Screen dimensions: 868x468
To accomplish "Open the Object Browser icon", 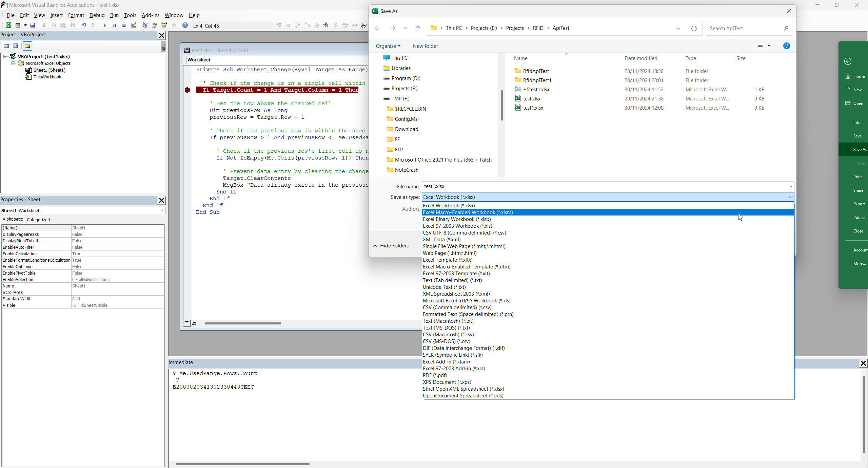I will coord(164,25).
